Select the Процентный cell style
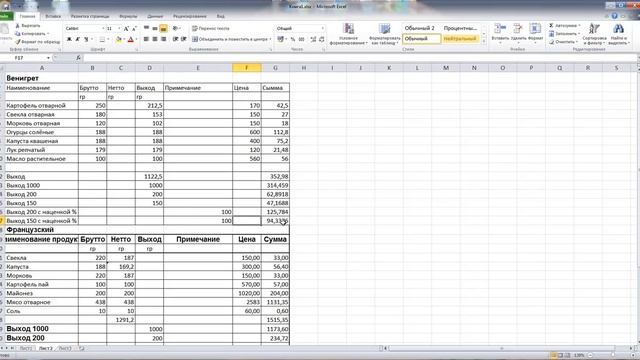The image size is (640, 360). click(460, 28)
